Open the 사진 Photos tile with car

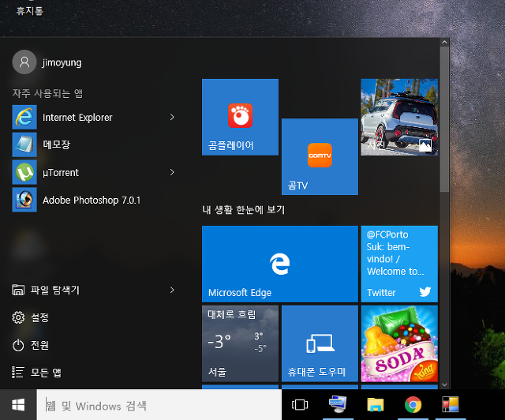(399, 118)
